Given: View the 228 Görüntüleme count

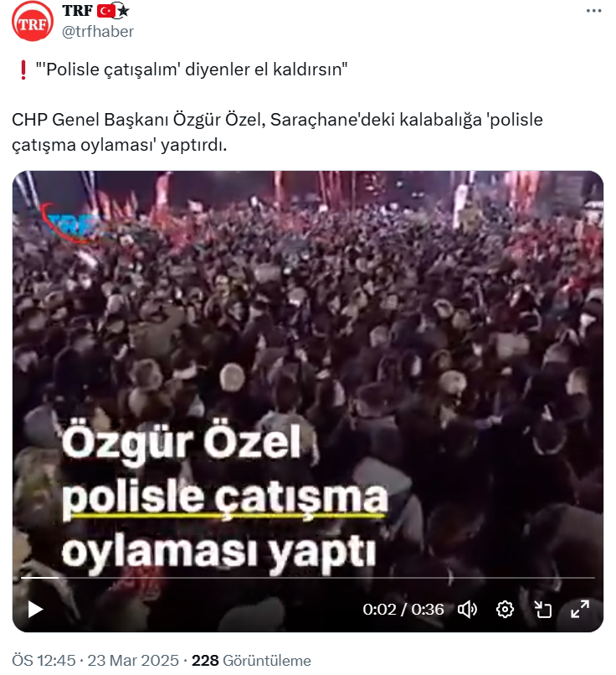Looking at the screenshot, I should (251, 660).
